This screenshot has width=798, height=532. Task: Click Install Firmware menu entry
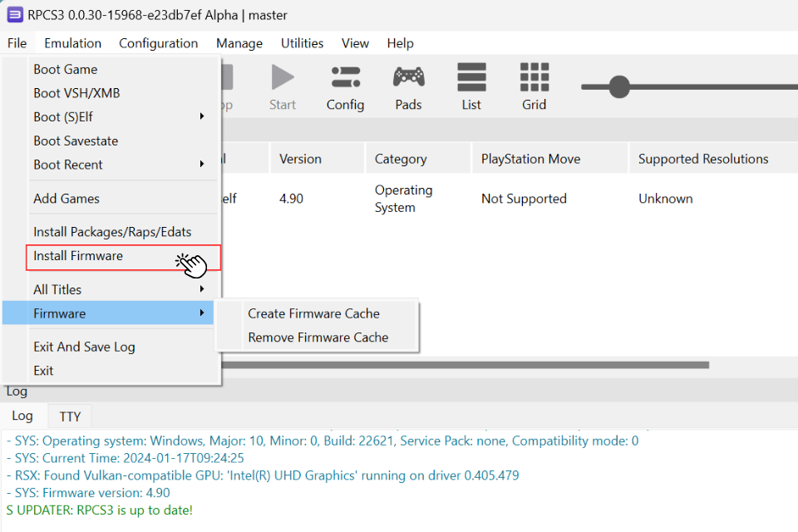(124, 256)
